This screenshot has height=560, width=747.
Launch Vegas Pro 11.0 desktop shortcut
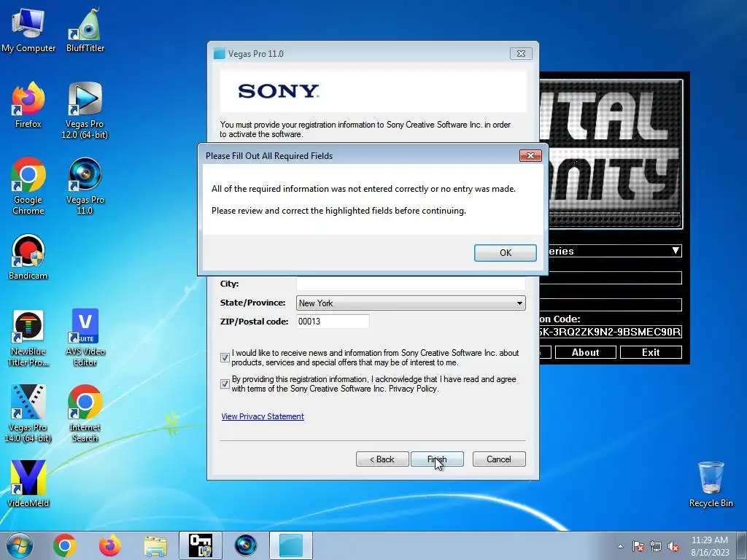pyautogui.click(x=85, y=186)
